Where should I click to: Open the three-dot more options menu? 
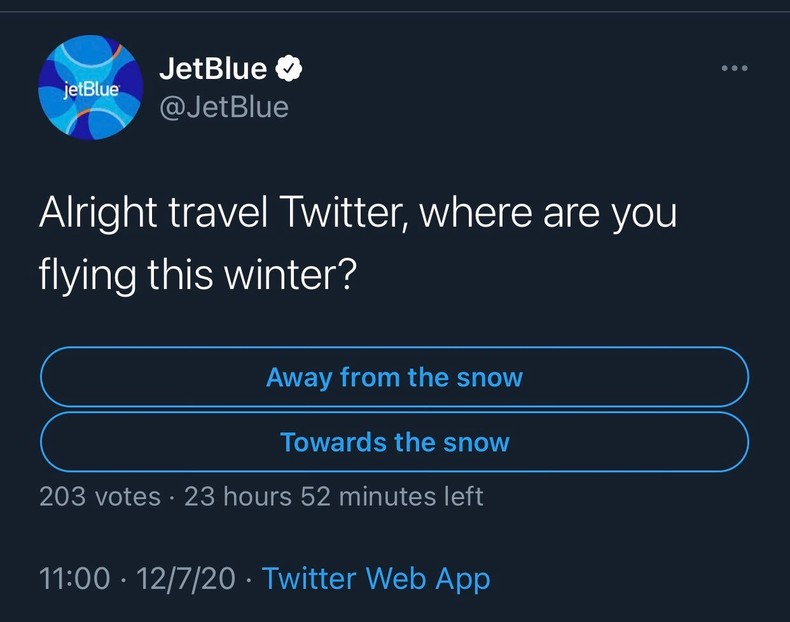click(734, 69)
